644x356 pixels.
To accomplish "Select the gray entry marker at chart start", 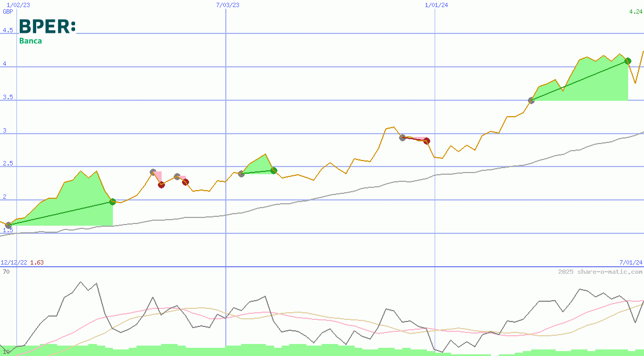I will click(x=8, y=225).
